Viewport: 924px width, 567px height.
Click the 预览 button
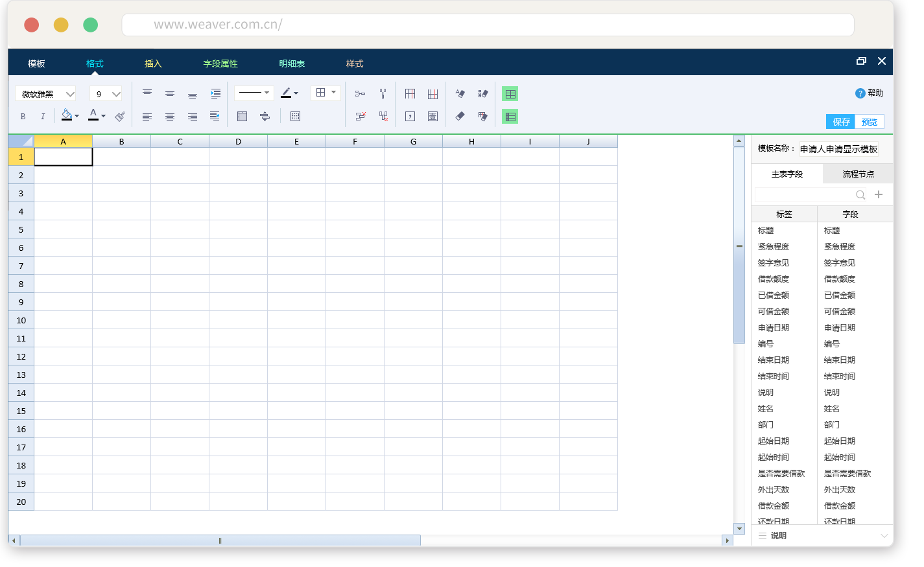(870, 122)
